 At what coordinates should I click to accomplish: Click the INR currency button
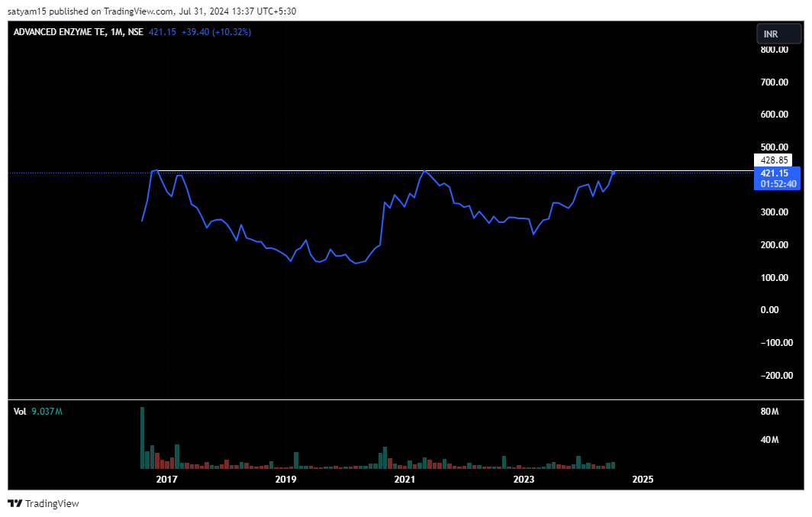[778, 34]
